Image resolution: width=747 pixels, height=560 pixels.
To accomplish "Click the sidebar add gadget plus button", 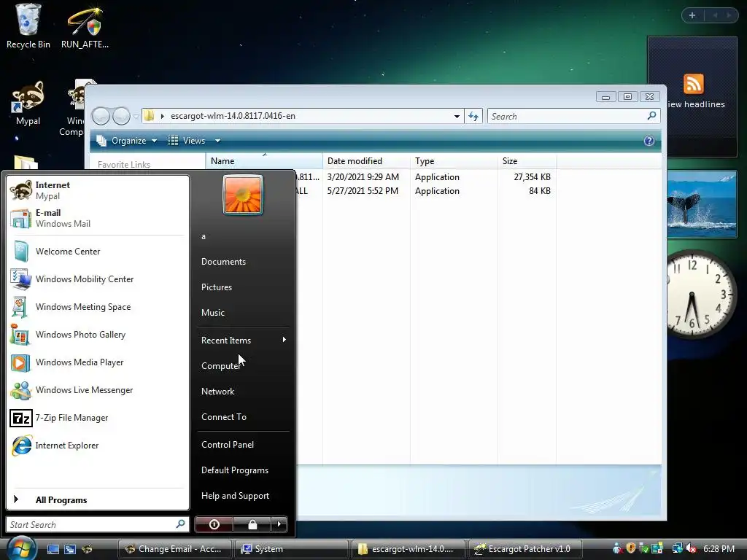I will [692, 15].
